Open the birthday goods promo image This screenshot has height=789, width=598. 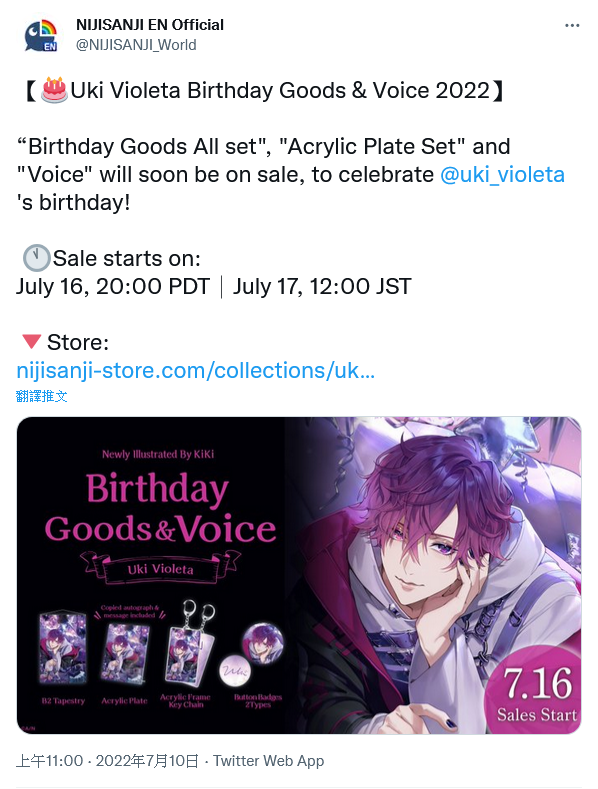click(299, 575)
